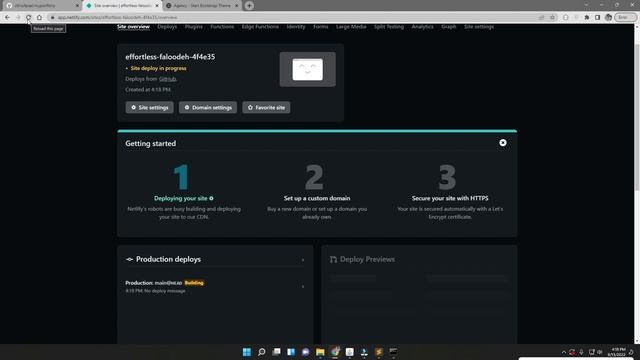Select the Large Media tab
Screen dimensions: 640x360
[x=351, y=27]
